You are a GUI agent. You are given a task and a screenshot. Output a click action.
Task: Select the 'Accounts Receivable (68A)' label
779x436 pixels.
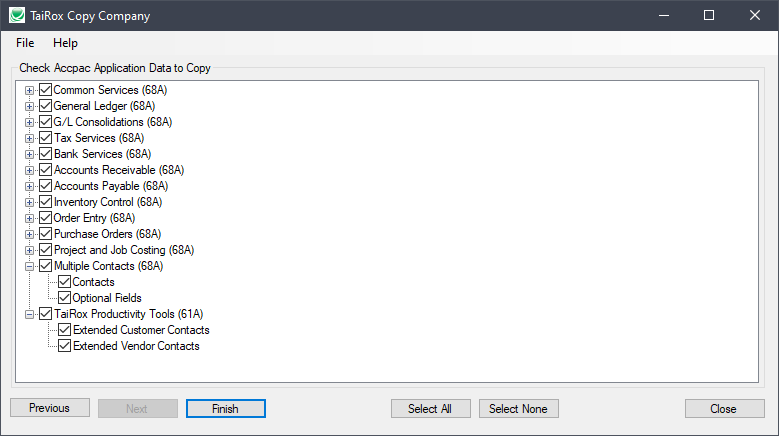click(119, 170)
